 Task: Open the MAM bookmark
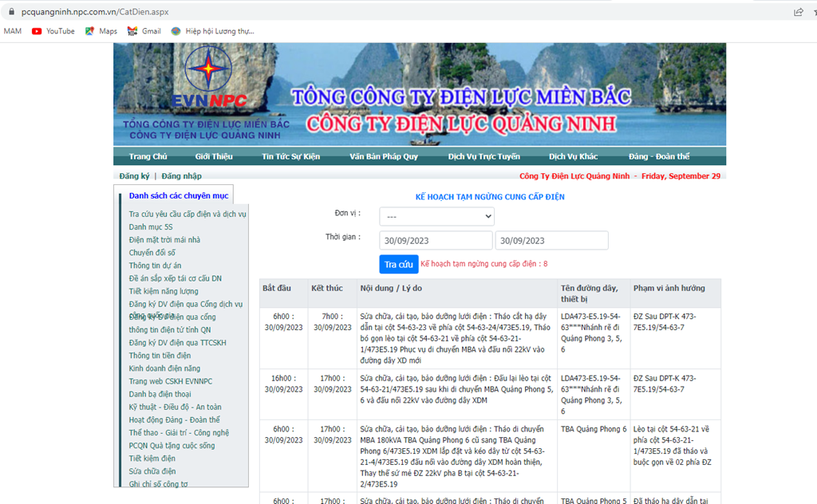pyautogui.click(x=13, y=31)
